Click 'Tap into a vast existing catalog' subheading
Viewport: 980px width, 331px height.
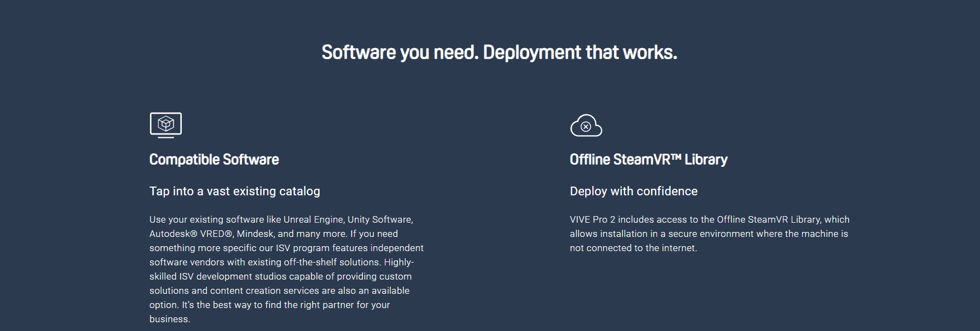point(234,191)
